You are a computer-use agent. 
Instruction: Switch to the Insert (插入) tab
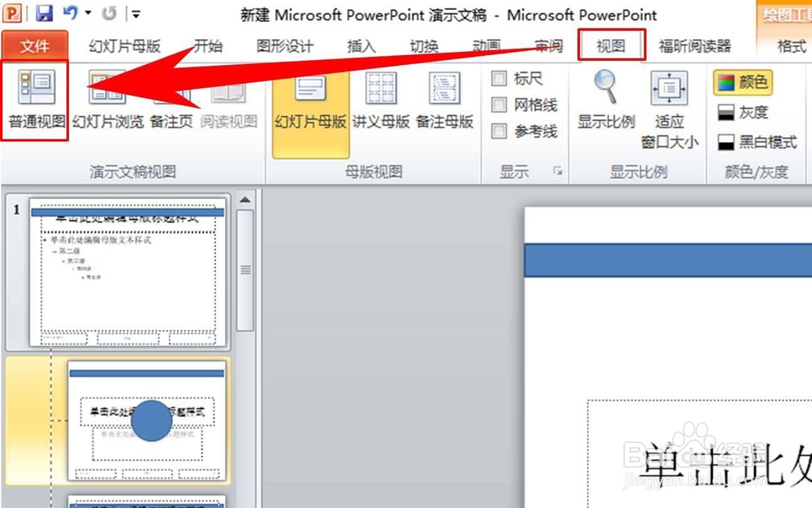coord(361,46)
